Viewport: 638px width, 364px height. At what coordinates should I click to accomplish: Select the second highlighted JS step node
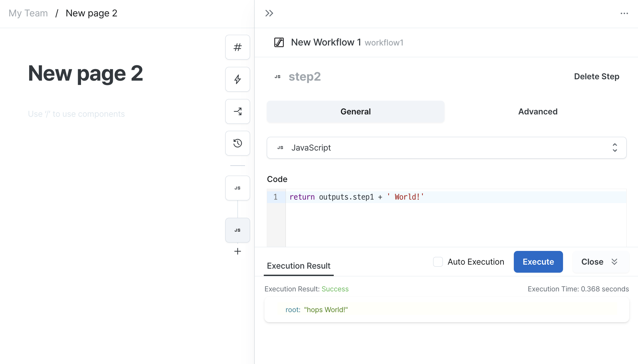click(x=237, y=230)
